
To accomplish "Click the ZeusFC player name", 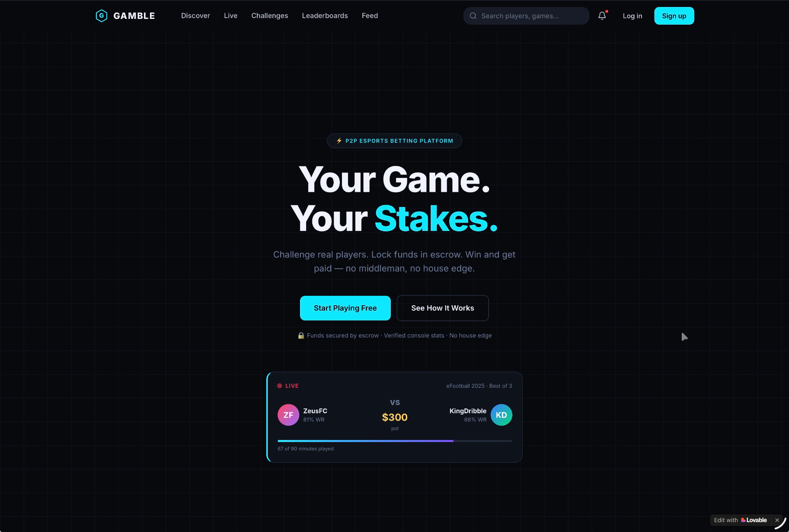I will tap(315, 411).
